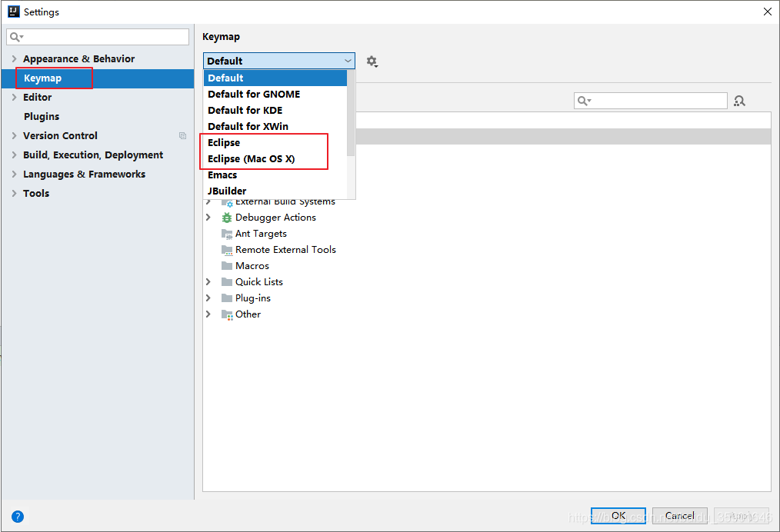Click the Cancel button

click(x=679, y=516)
